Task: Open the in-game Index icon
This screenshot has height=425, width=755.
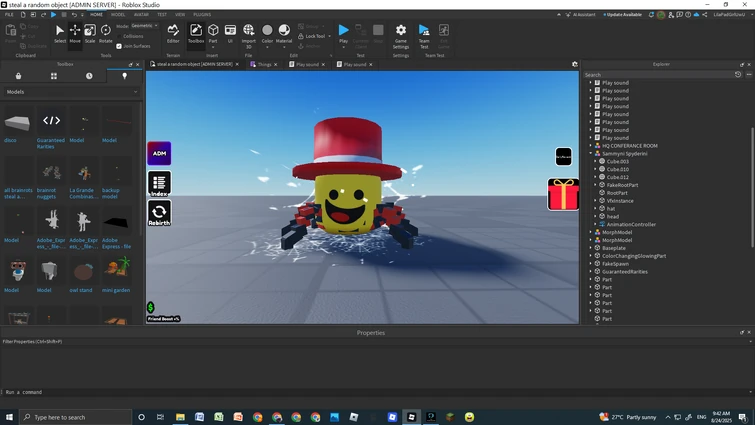Action: [159, 183]
